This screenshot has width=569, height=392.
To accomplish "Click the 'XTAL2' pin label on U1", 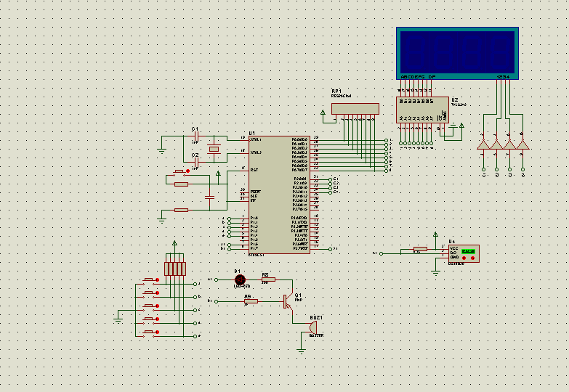I will point(256,152).
